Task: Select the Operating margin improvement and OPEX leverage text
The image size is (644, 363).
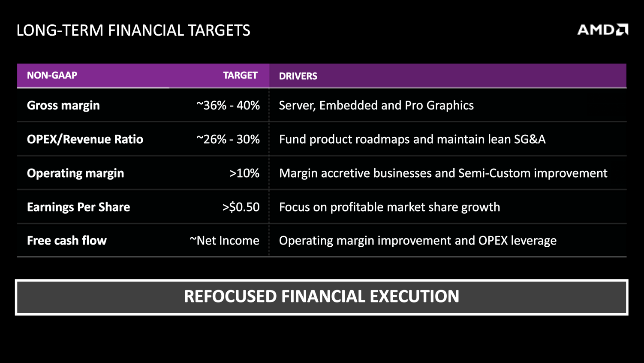Action: click(418, 241)
